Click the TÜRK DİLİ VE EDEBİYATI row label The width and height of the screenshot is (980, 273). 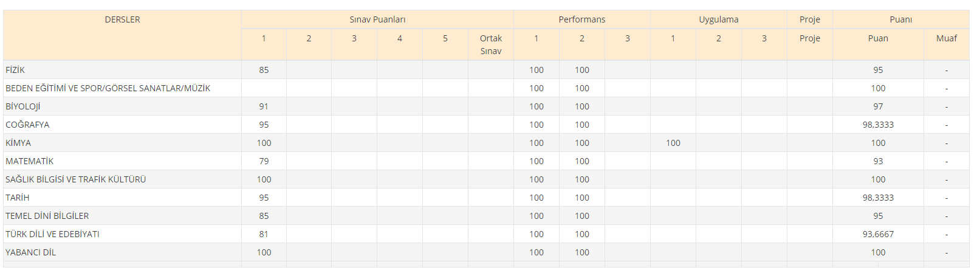[x=52, y=234]
